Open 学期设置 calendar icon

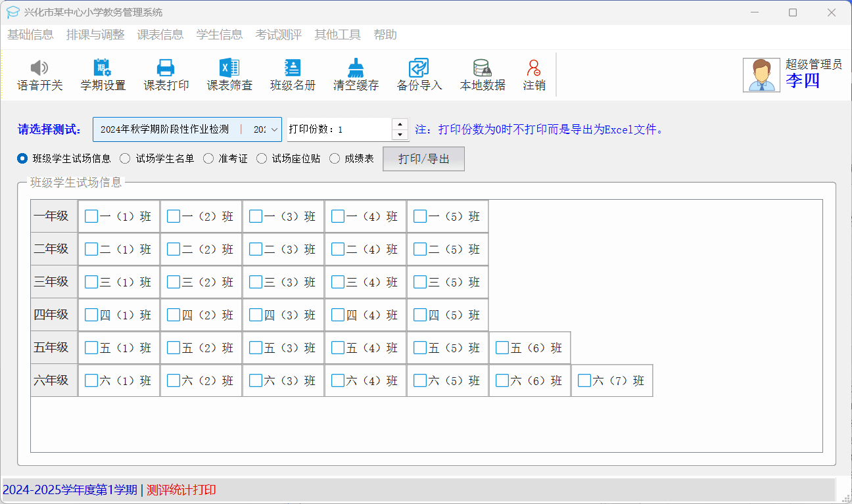pyautogui.click(x=103, y=68)
